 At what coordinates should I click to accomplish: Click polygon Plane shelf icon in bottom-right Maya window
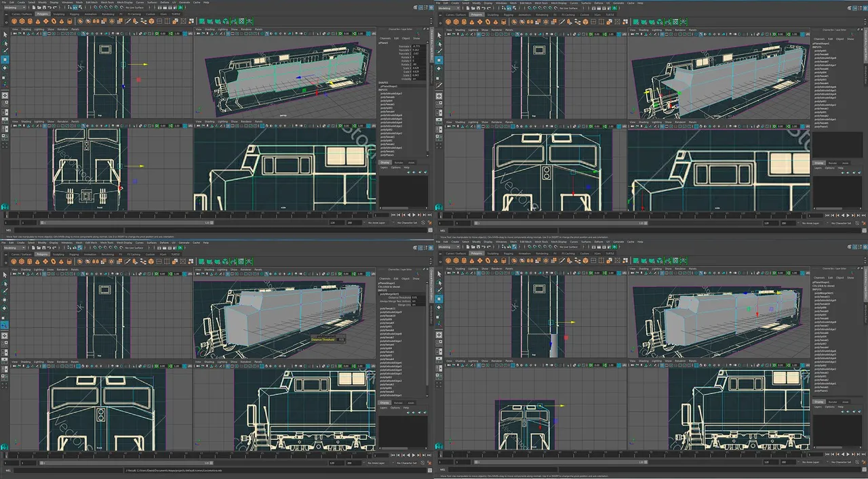tap(480, 259)
